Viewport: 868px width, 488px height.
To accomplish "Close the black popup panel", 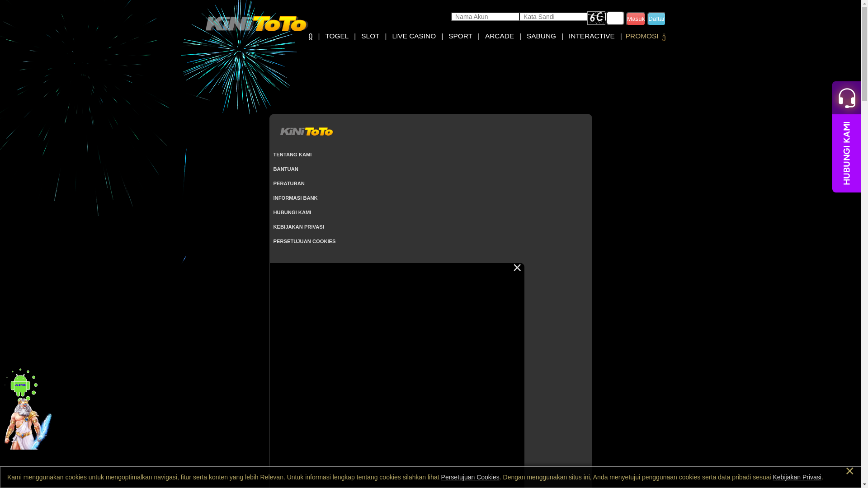I will (x=517, y=268).
